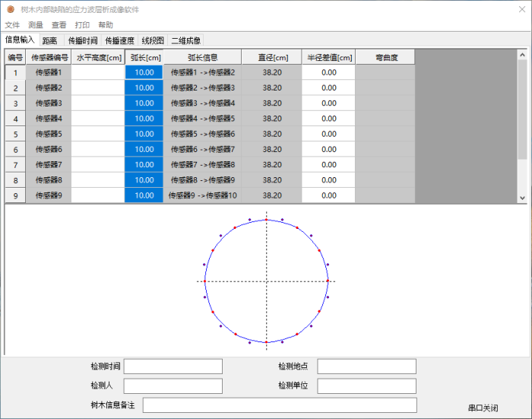The width and height of the screenshot is (532, 419).
Task: Switch to the 线段图 tab
Action: [154, 40]
